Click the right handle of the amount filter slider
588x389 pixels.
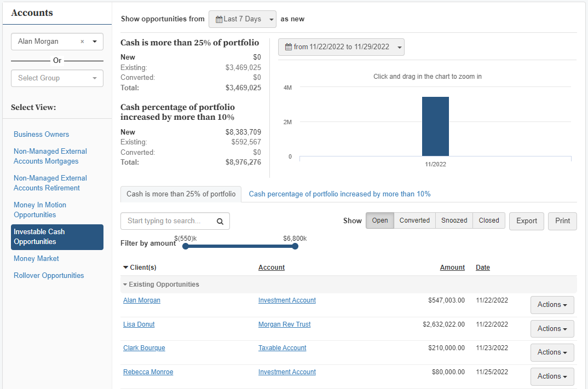click(x=295, y=246)
